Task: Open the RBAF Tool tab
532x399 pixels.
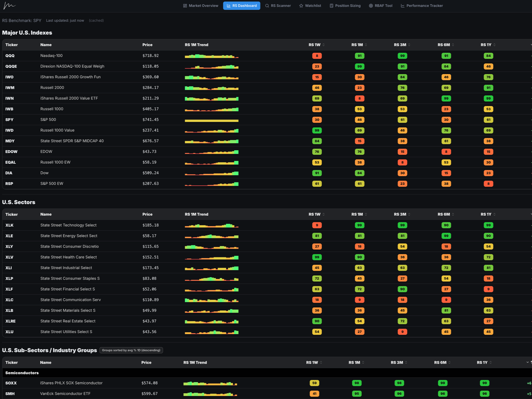Action: pos(381,6)
